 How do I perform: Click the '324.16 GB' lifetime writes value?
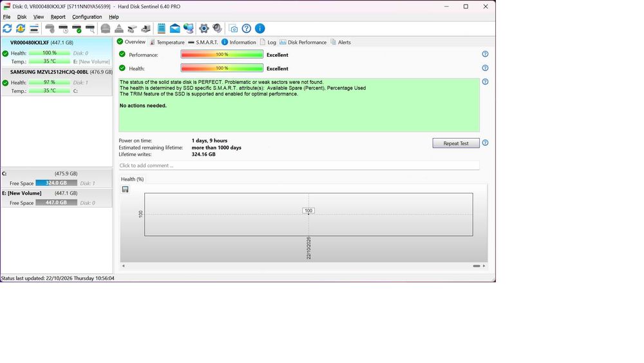204,155
